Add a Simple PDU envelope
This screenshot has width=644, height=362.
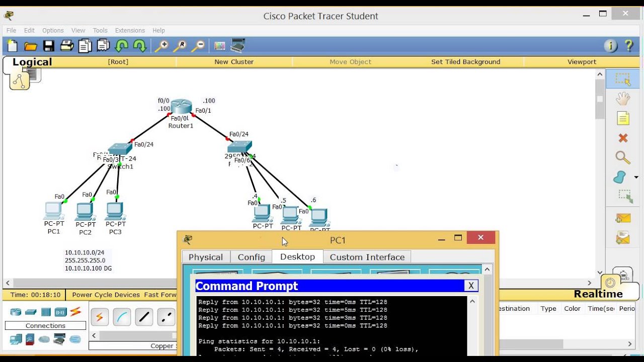[x=623, y=218]
